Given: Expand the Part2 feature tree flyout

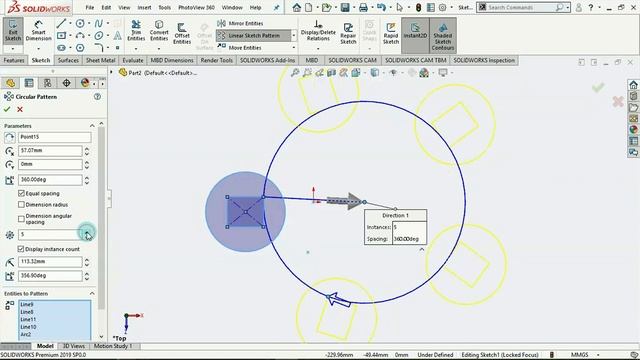Looking at the screenshot, I should pyautogui.click(x=111, y=73).
